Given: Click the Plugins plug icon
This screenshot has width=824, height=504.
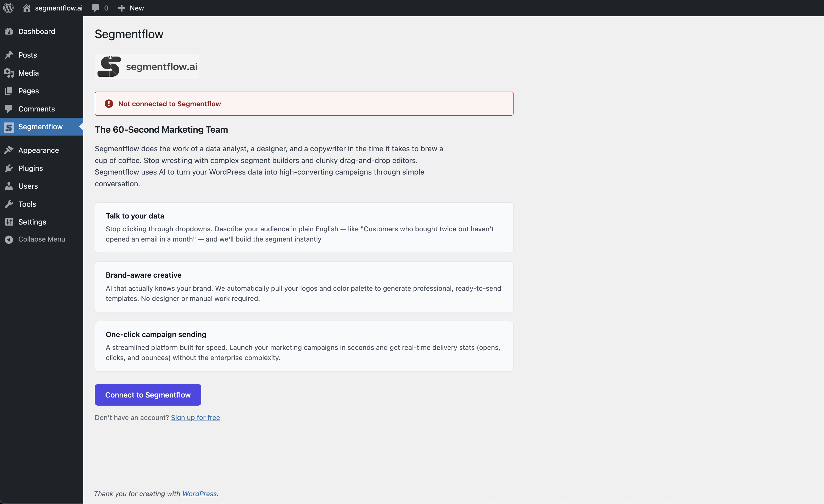Looking at the screenshot, I should click(x=9, y=169).
